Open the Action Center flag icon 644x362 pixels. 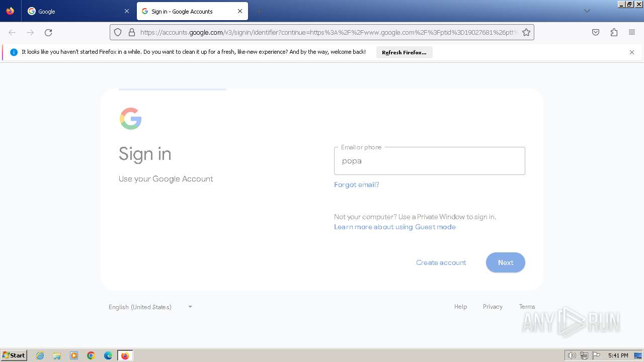pyautogui.click(x=596, y=355)
